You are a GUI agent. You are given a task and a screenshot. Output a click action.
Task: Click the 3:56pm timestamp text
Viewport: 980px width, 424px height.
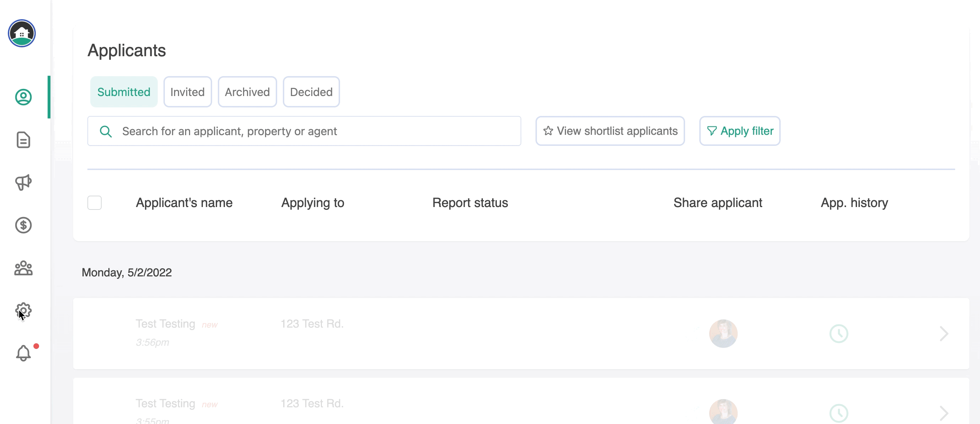(x=152, y=343)
